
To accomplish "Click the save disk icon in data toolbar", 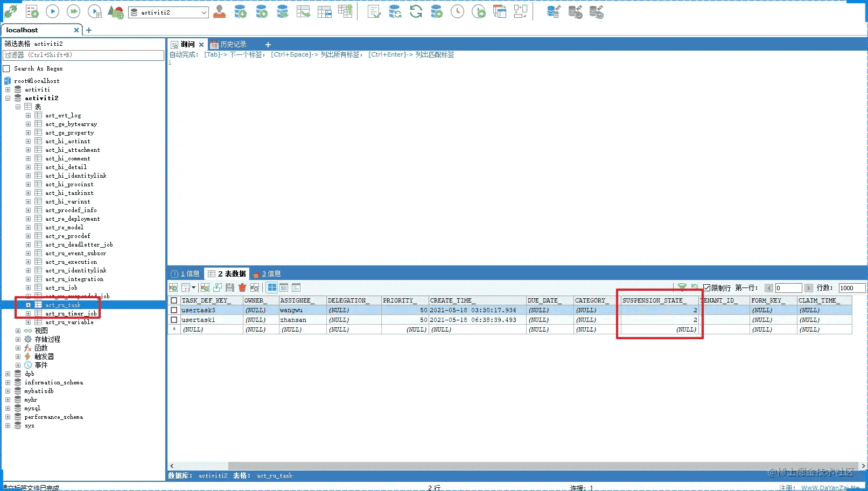I will (230, 288).
